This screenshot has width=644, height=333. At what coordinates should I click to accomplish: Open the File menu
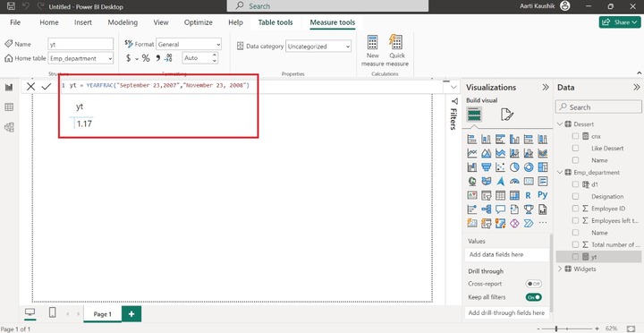coord(15,22)
